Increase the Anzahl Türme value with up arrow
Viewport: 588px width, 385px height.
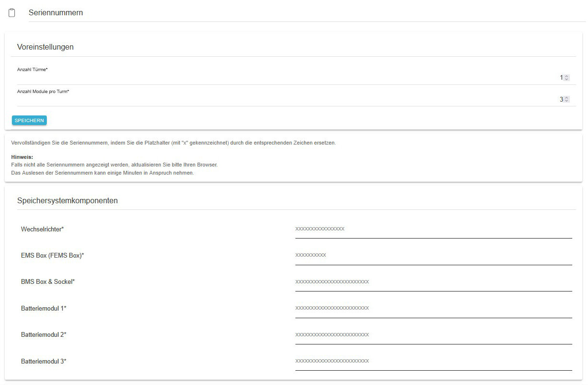point(567,76)
